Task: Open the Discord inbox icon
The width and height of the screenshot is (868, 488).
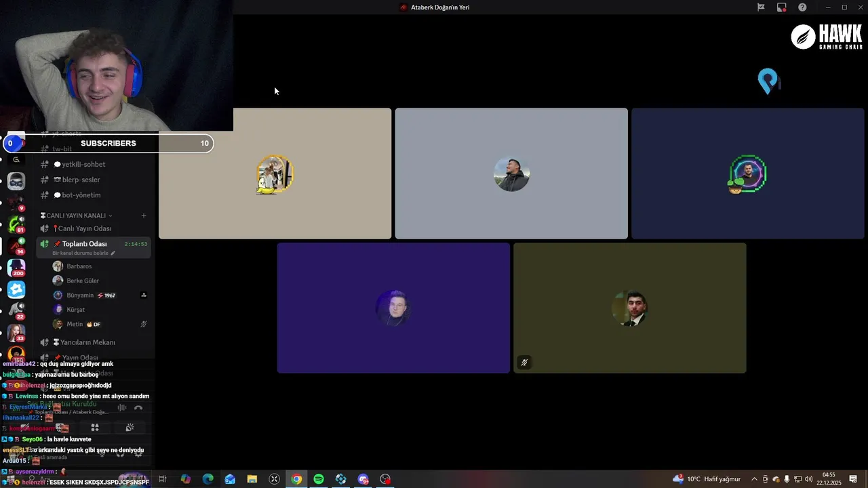Action: (x=782, y=7)
